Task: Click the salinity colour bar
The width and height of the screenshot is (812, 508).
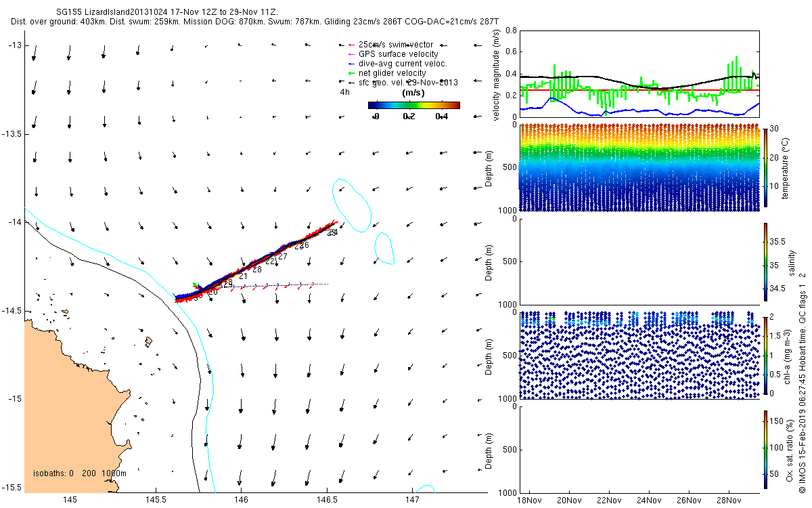Action: click(x=766, y=261)
